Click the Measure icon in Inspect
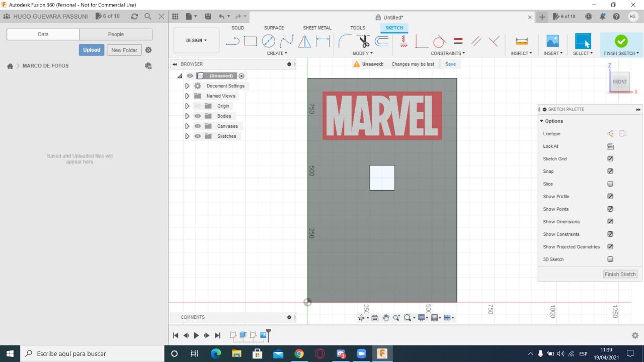 pos(522,41)
